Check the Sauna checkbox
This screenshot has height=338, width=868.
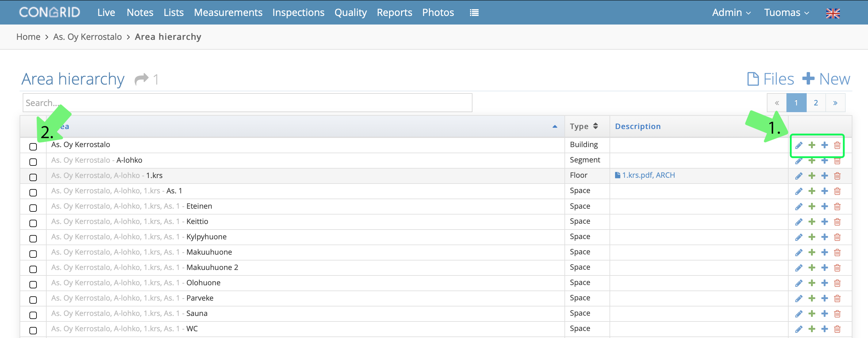click(x=33, y=315)
